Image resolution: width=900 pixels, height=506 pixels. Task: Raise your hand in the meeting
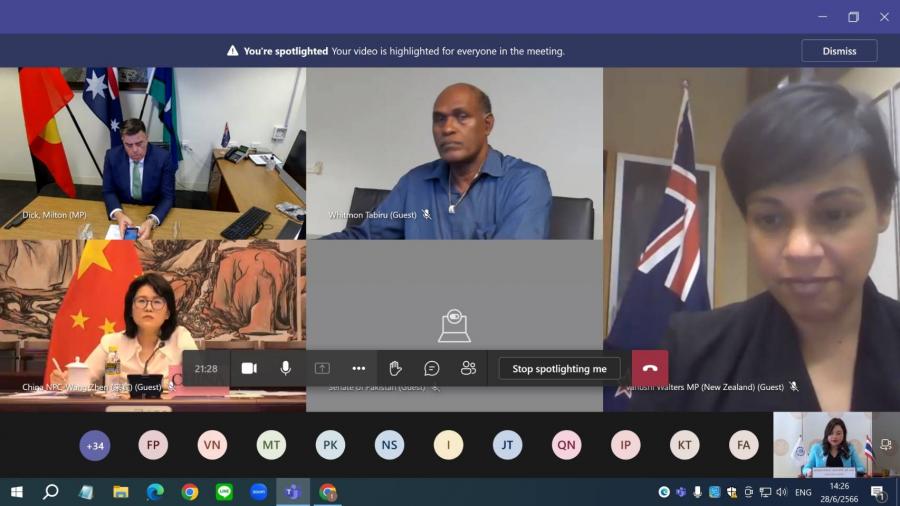395,368
